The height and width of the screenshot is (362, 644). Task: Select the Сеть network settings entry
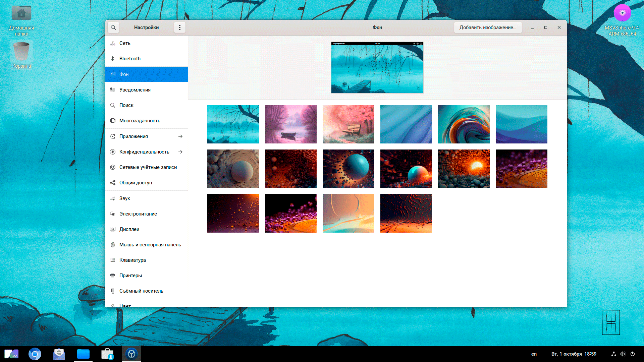pyautogui.click(x=125, y=43)
